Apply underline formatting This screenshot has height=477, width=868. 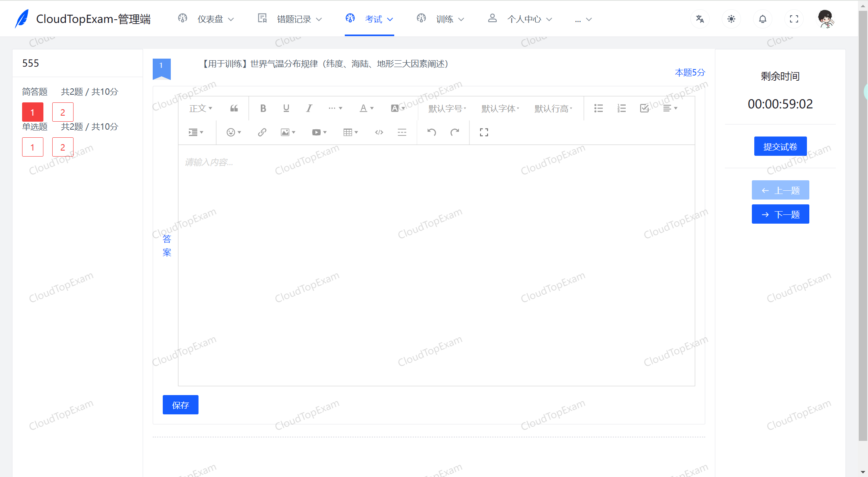click(286, 108)
